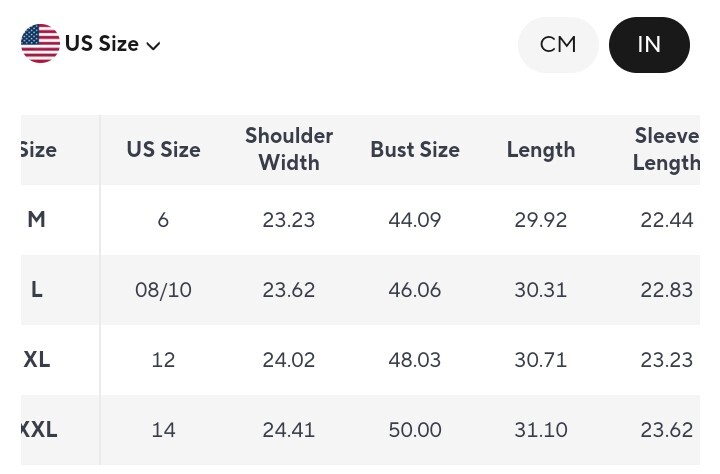Switch units to CM
This screenshot has height=474, width=720.
pos(558,45)
